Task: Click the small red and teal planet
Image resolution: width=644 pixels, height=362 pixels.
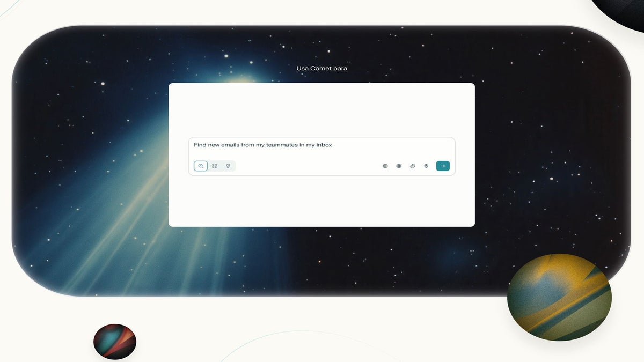Action: click(x=115, y=341)
